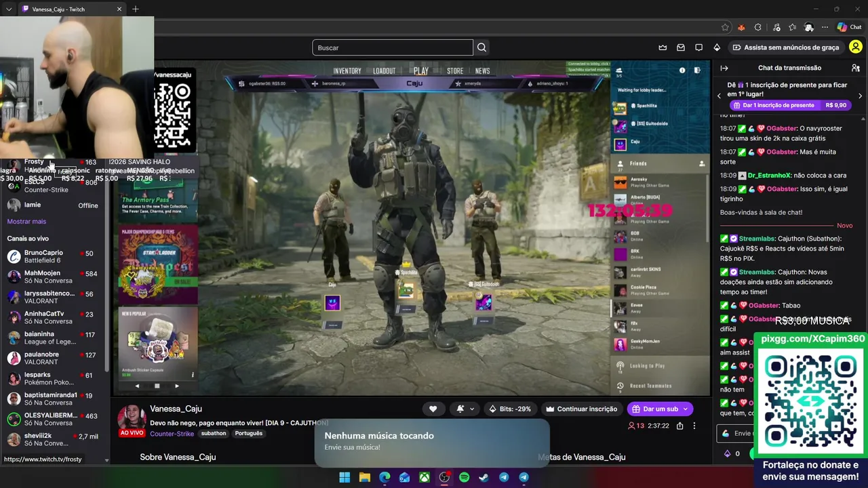This screenshot has height=488, width=868.
Task: Open Steam from the taskbar
Action: (x=484, y=477)
